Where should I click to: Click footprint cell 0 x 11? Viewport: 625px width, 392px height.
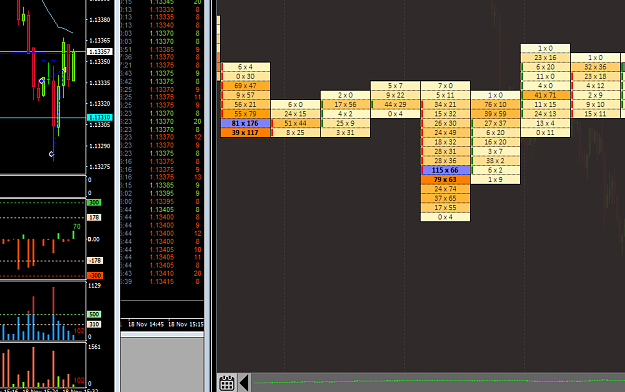pyautogui.click(x=546, y=133)
